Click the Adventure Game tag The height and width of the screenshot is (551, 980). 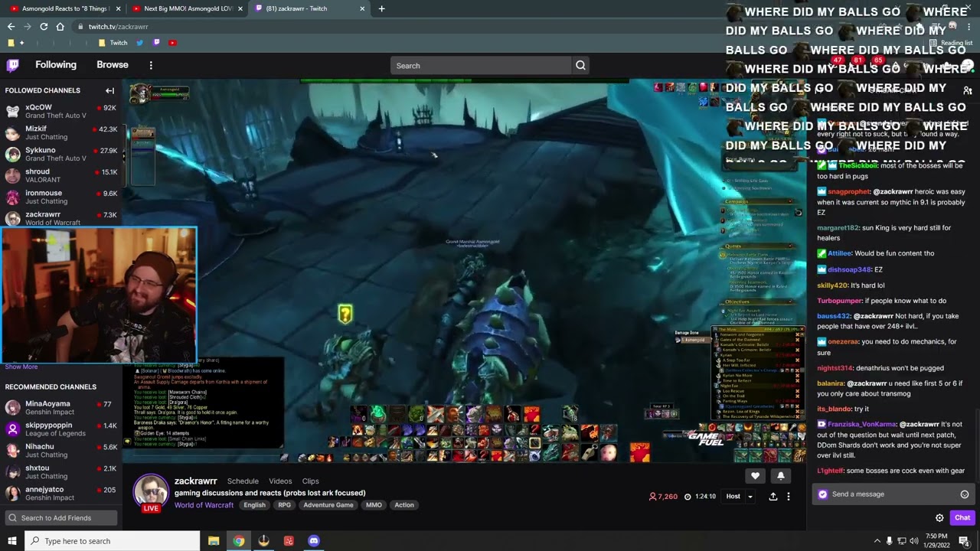pos(328,505)
